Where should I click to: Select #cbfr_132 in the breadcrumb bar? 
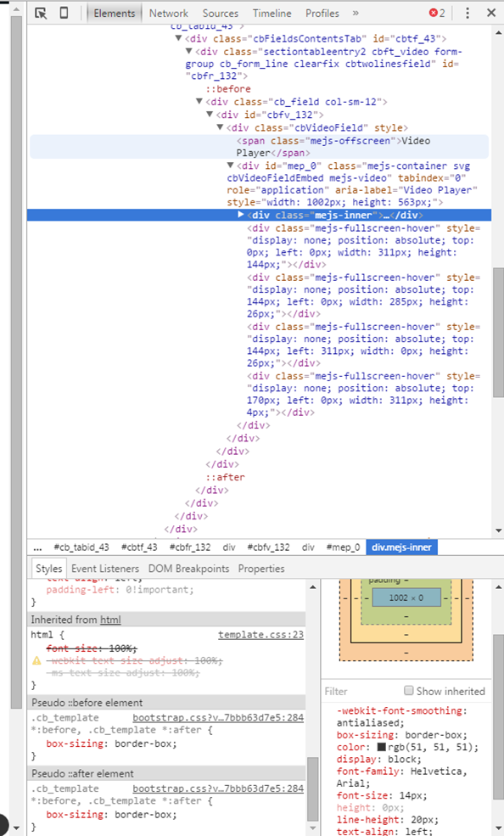[190, 547]
